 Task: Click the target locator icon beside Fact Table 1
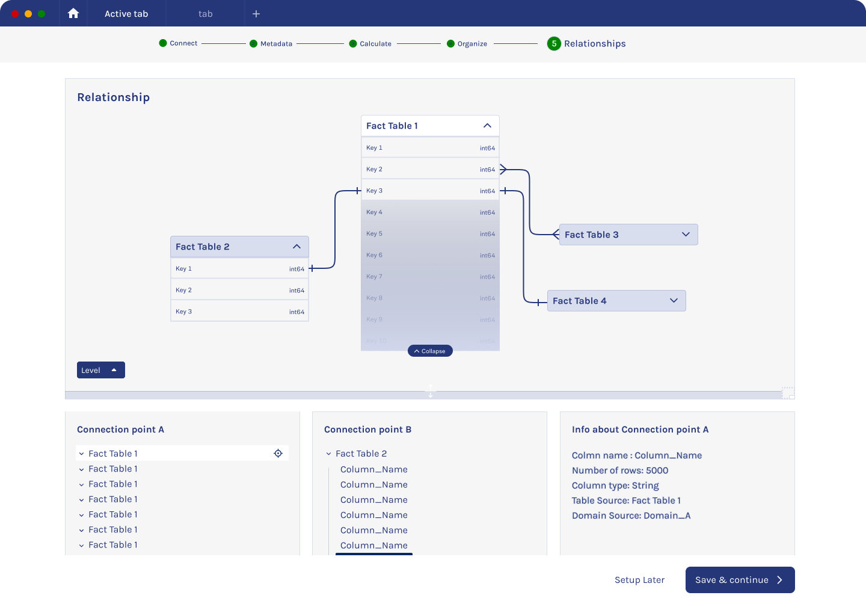coord(278,454)
